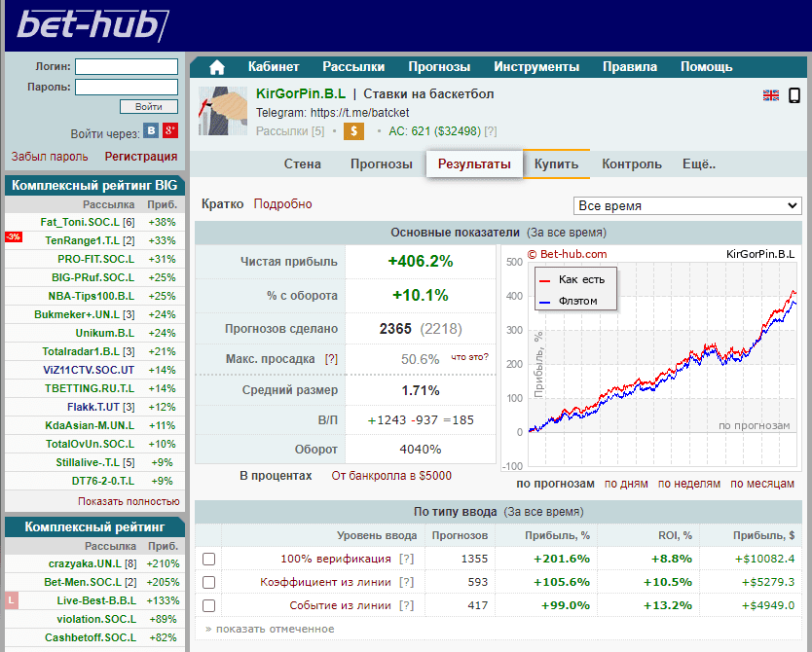This screenshot has height=652, width=812.
Task: Click the bet-hub logo
Action: (x=87, y=26)
